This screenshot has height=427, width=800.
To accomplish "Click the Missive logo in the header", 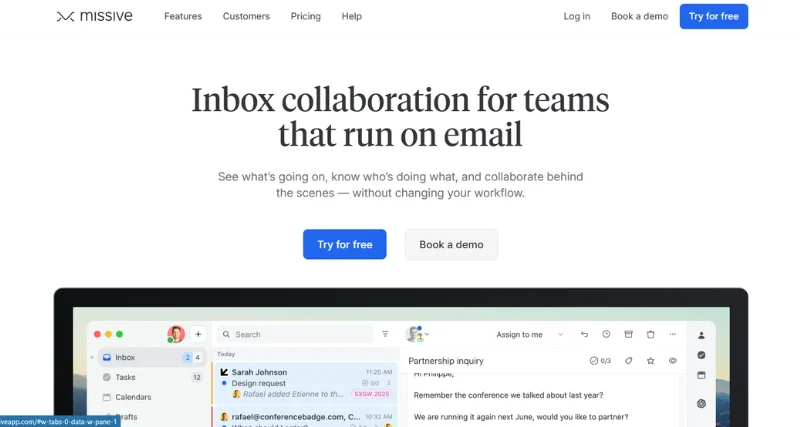I will click(93, 16).
